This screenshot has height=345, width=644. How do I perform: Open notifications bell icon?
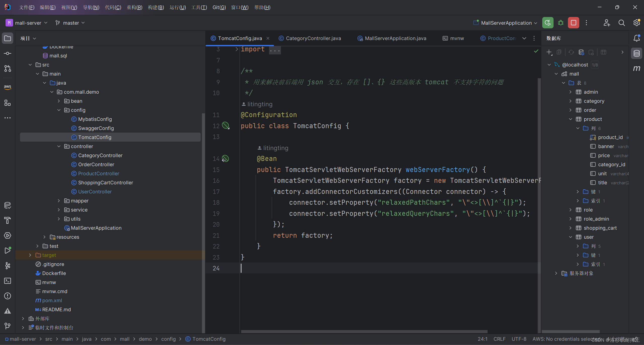point(637,38)
